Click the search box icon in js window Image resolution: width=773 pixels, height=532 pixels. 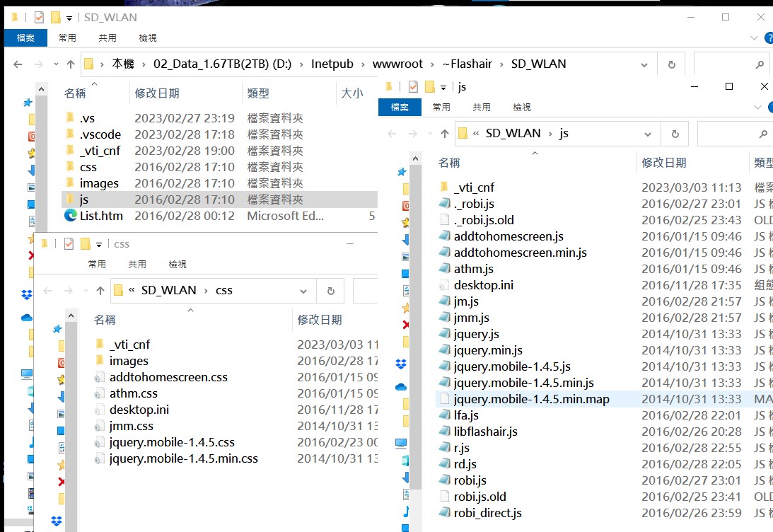point(763,134)
